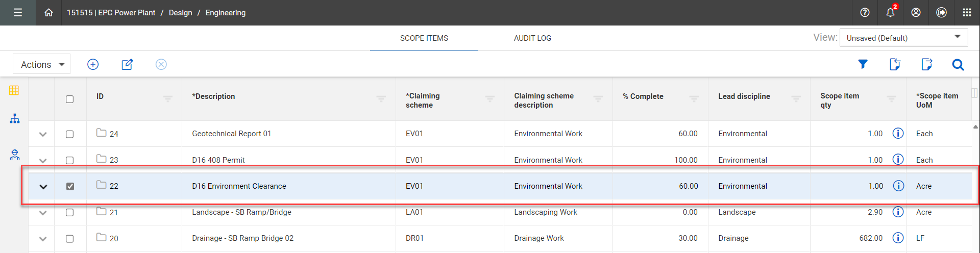The height and width of the screenshot is (253, 980).
Task: Open the search magnifier icon
Action: point(958,65)
